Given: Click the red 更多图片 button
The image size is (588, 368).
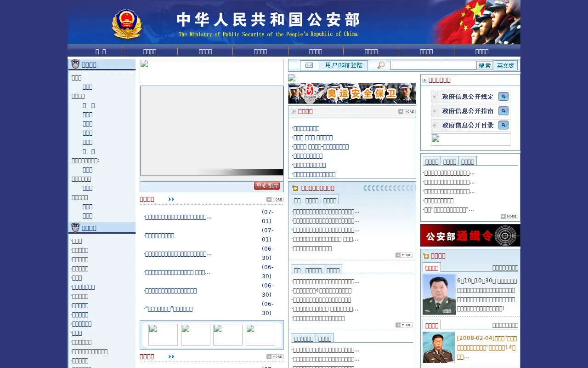Looking at the screenshot, I should 267,186.
